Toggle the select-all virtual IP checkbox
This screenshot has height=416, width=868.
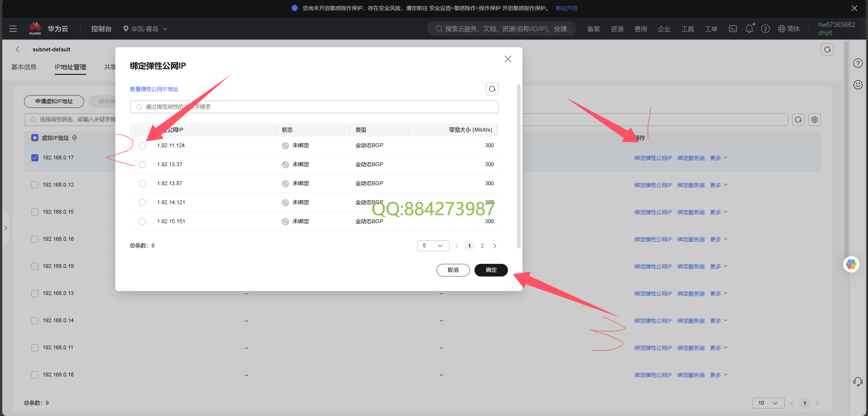click(35, 138)
